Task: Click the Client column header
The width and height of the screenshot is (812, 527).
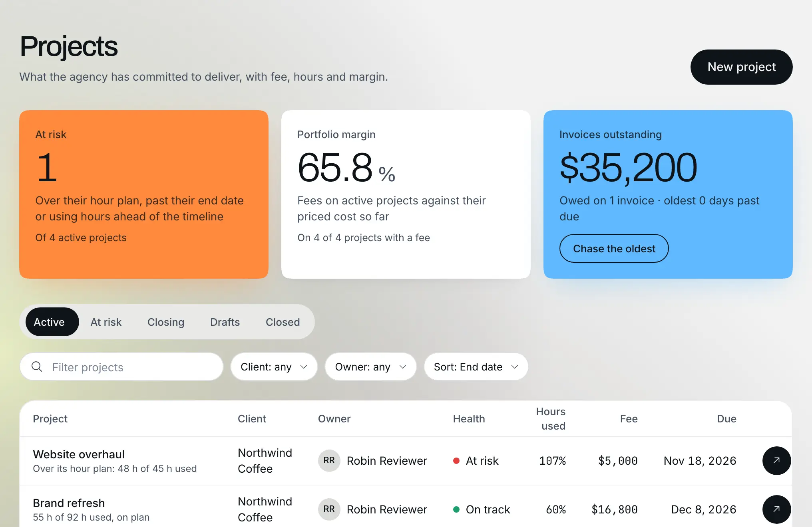Action: [x=252, y=418]
